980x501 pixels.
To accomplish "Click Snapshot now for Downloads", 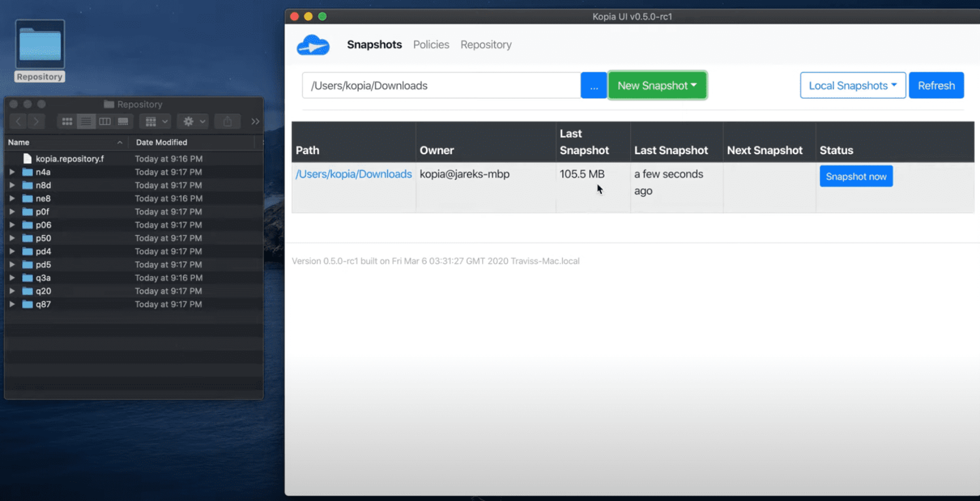I will point(856,176).
